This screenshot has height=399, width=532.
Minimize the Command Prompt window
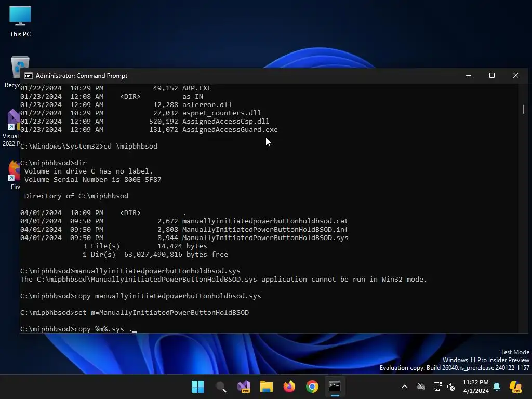tap(469, 75)
